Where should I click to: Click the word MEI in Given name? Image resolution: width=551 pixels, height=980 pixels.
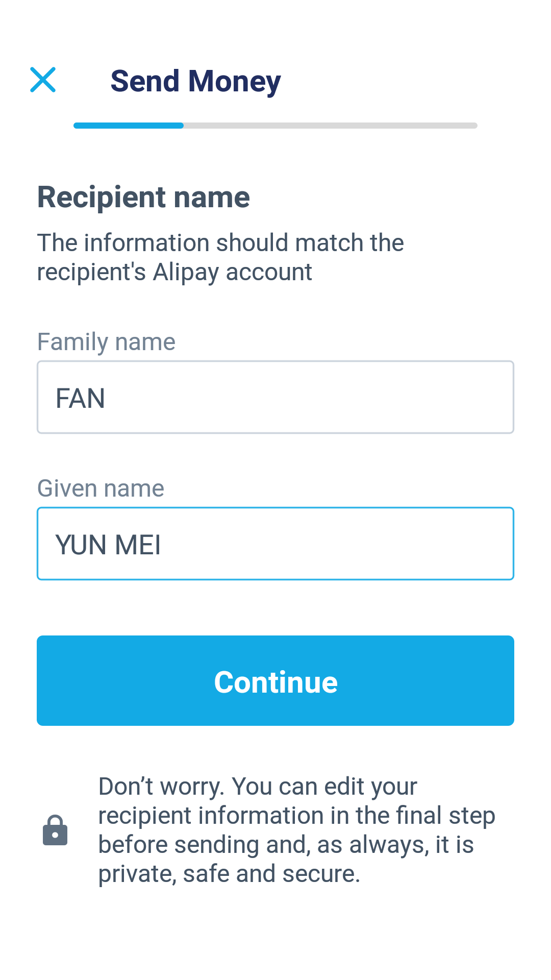point(138,545)
